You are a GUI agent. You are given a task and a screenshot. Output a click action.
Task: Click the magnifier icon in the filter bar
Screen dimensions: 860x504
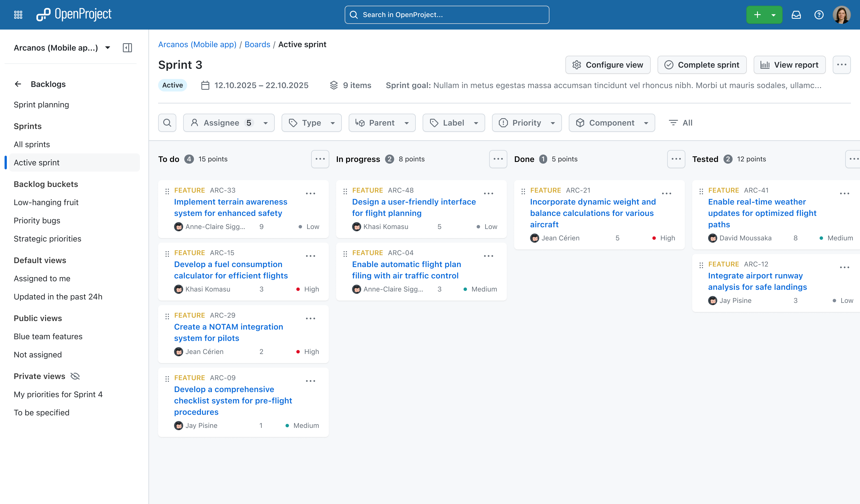(167, 122)
